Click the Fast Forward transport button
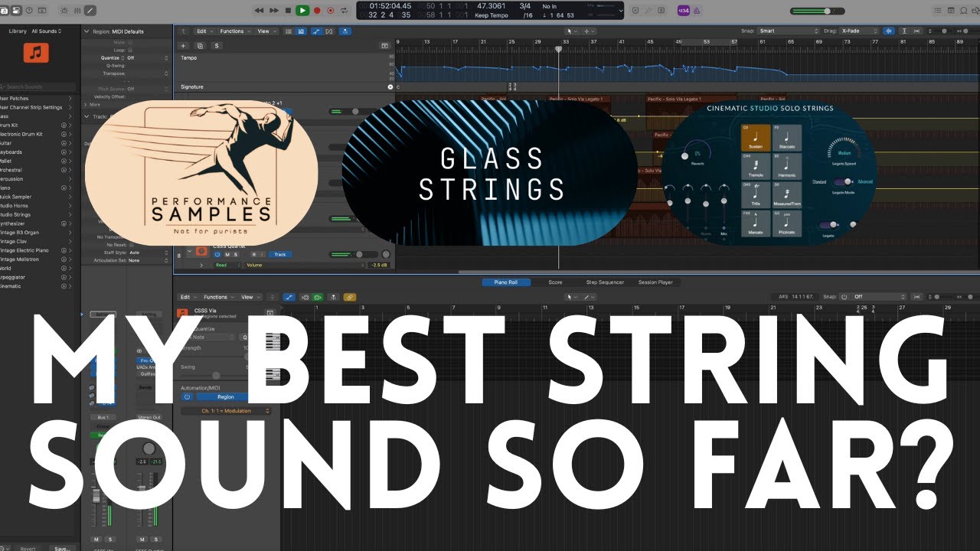The height and width of the screenshot is (551, 980). (x=274, y=11)
